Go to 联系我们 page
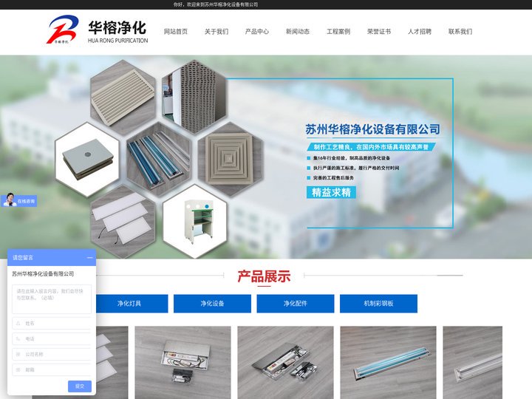The height and width of the screenshot is (399, 532). [460, 32]
